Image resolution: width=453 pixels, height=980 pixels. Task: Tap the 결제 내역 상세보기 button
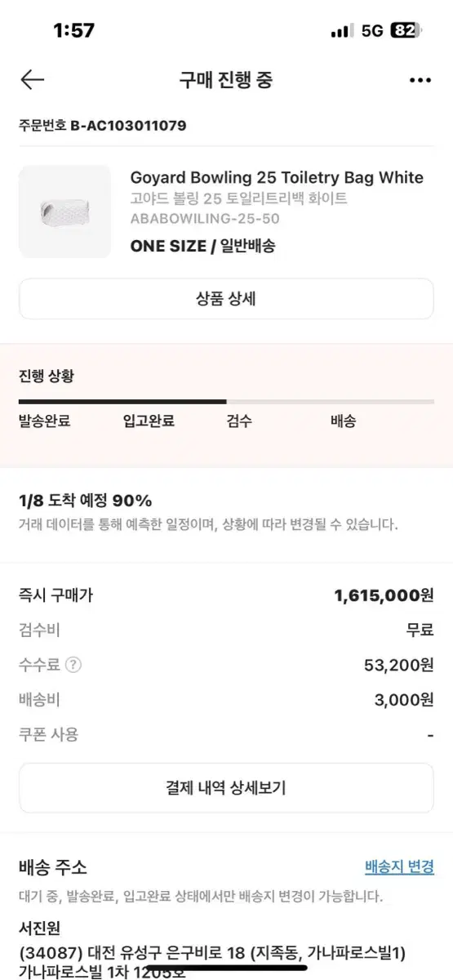pyautogui.click(x=226, y=788)
